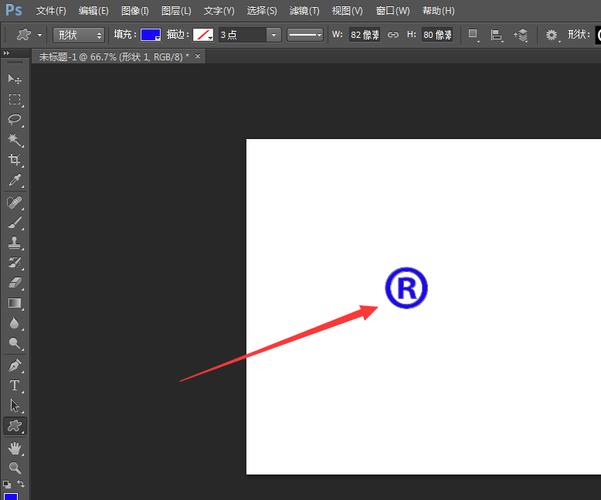Open path alignment options
The image size is (601, 500).
coord(496,35)
